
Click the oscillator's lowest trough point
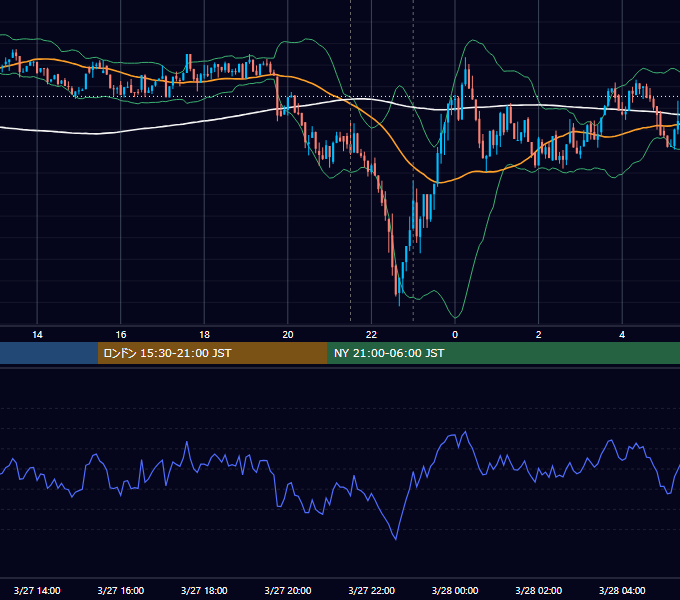[396, 539]
